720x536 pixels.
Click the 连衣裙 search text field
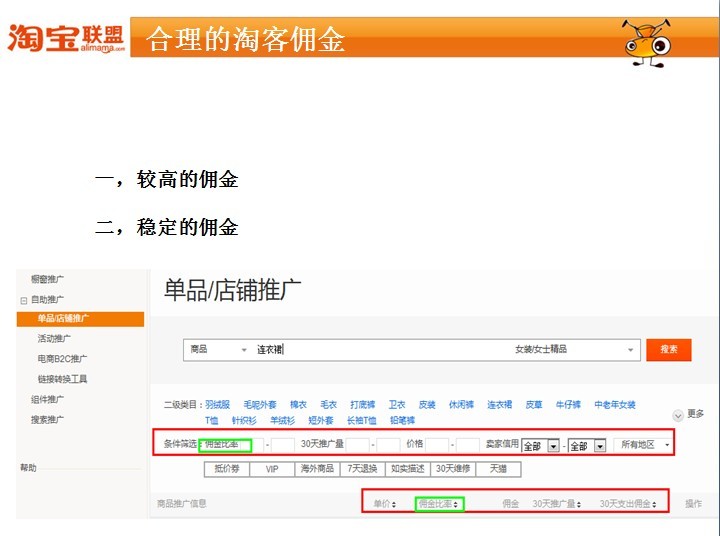point(380,350)
